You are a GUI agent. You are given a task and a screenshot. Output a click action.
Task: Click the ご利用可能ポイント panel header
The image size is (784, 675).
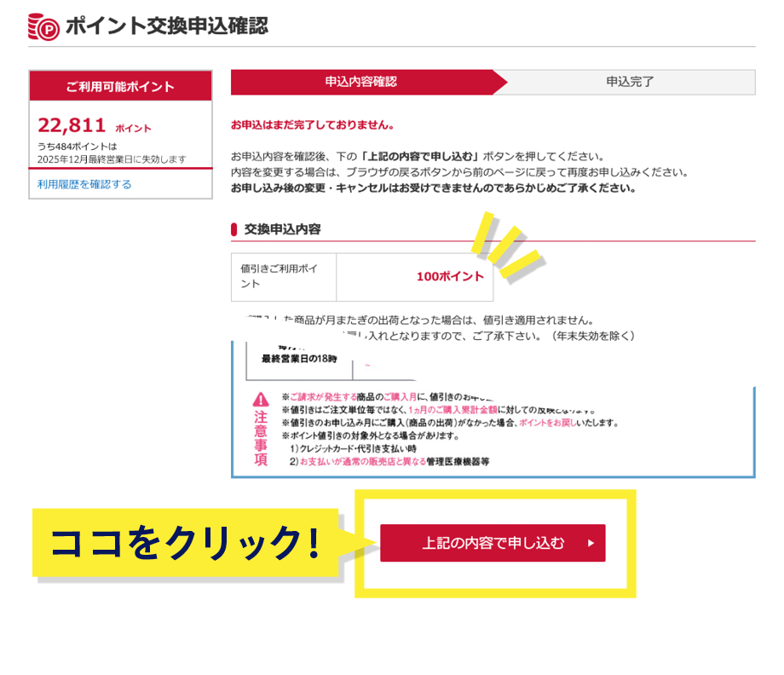120,86
